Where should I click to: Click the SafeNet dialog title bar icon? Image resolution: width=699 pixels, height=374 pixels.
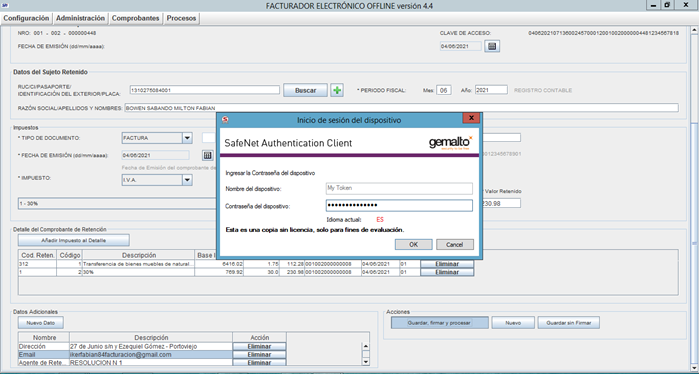point(225,119)
